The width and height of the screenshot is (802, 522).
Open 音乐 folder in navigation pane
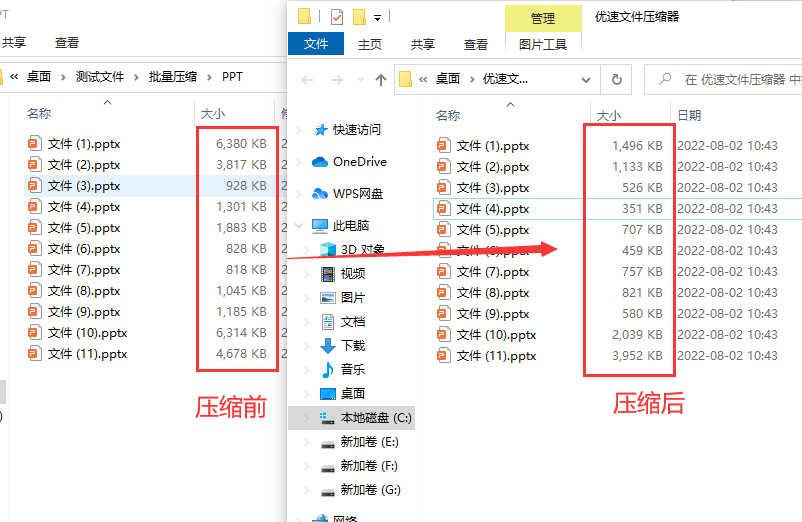[x=353, y=369]
